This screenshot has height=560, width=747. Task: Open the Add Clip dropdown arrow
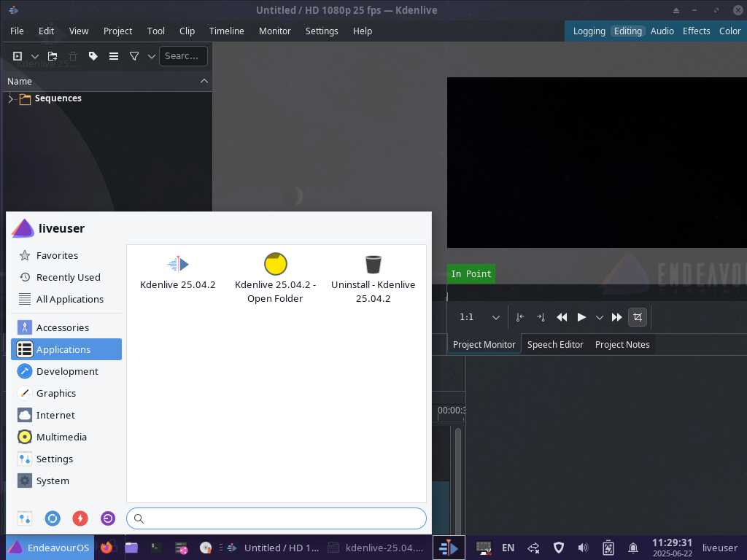pos(35,56)
